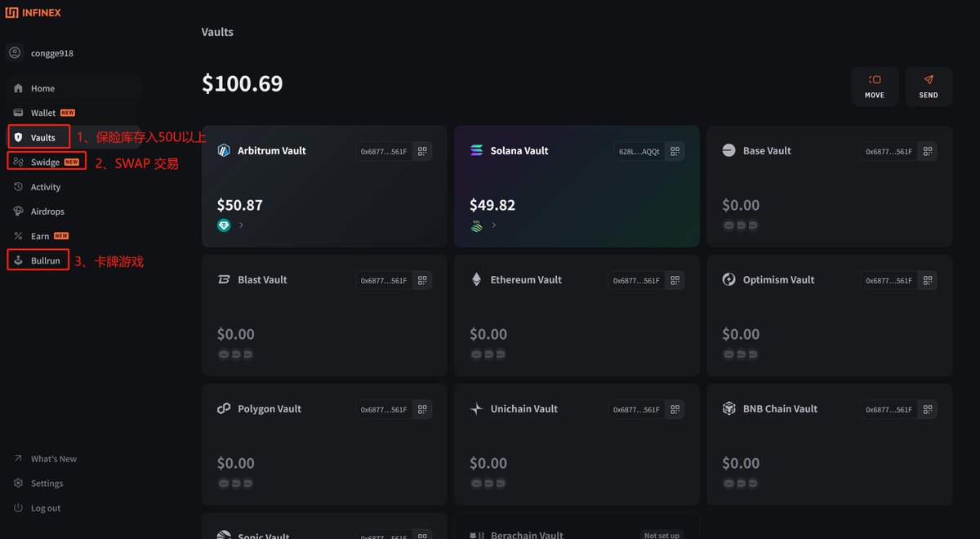Click the $100.69 total balance
This screenshot has height=539, width=980.
243,83
